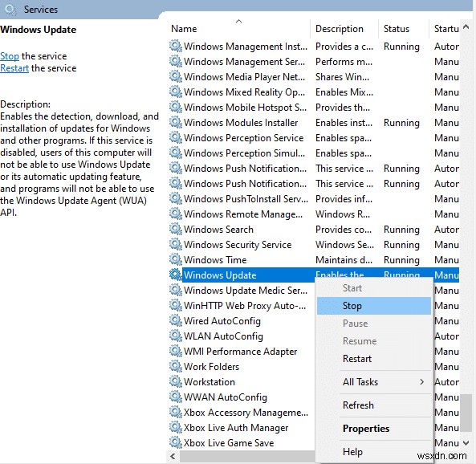The height and width of the screenshot is (464, 476).
Task: Click Running status of Windows Modules Installer
Action: click(401, 123)
